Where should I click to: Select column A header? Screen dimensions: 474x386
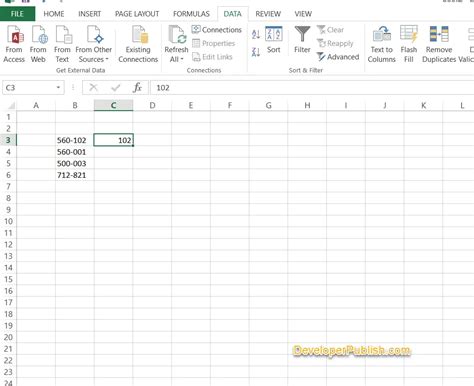point(36,106)
